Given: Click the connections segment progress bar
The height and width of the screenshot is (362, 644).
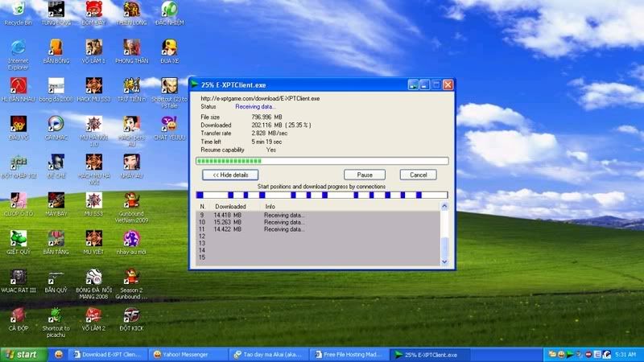Looking at the screenshot, I should tap(322, 195).
